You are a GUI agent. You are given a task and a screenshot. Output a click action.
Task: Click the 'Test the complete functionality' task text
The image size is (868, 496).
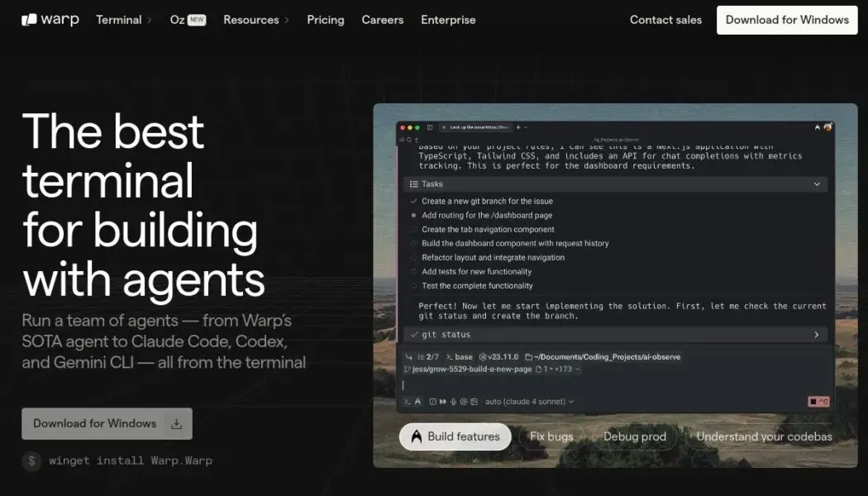click(477, 286)
